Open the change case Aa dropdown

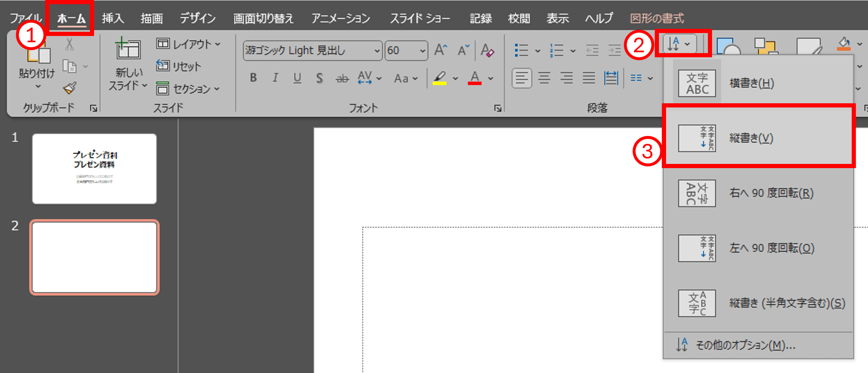pos(406,78)
